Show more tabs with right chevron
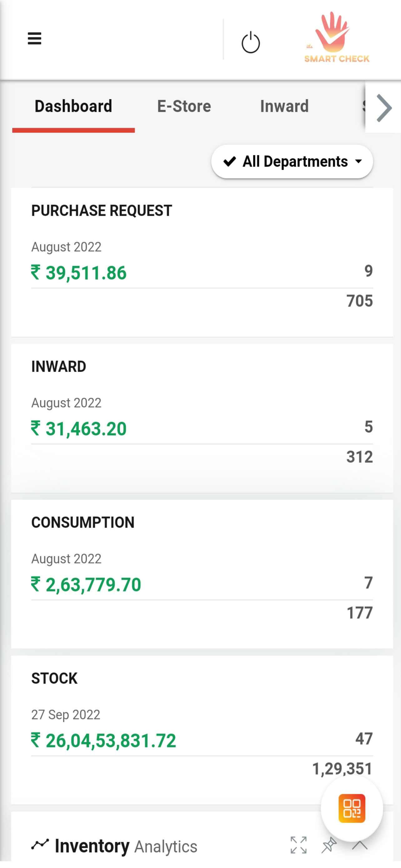The image size is (401, 868). point(384,107)
